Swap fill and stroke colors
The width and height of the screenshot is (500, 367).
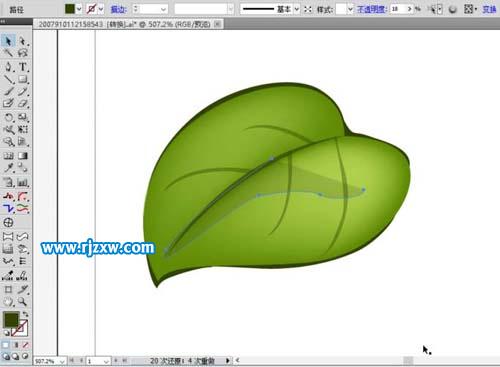click(x=25, y=314)
